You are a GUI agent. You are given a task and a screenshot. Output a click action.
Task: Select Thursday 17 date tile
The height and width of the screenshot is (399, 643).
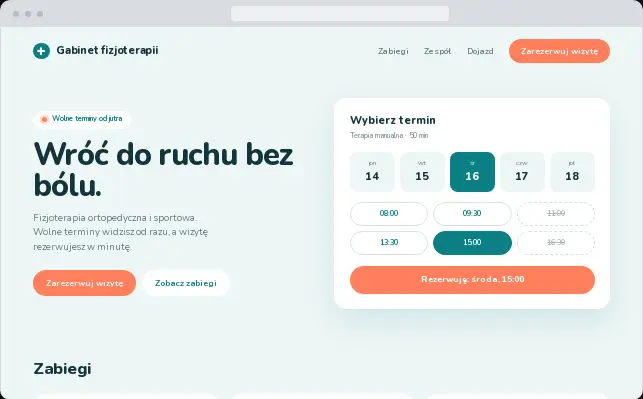click(522, 172)
